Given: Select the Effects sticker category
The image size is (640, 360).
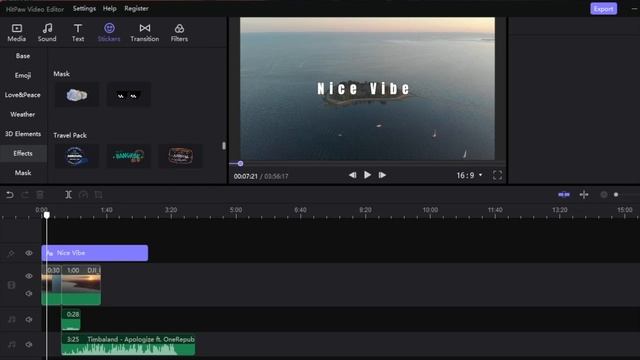Looking at the screenshot, I should click(x=23, y=153).
